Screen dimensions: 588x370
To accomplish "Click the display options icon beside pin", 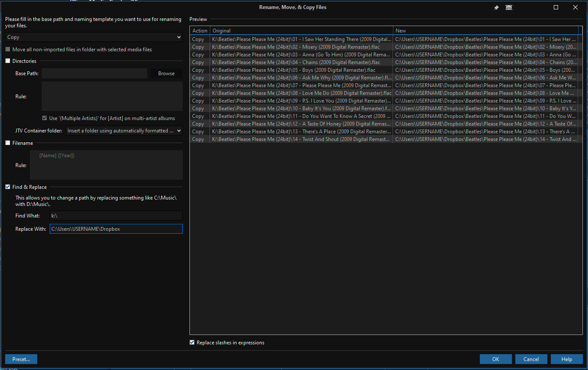I will click(x=509, y=8).
